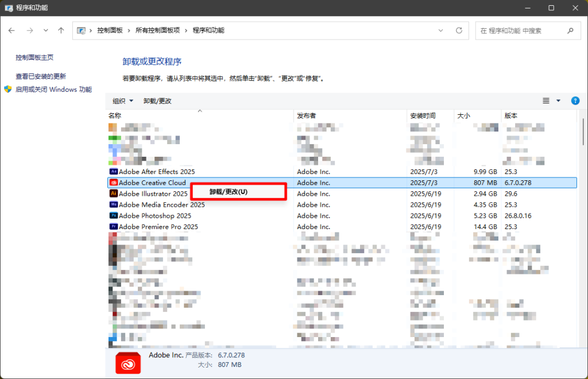The width and height of the screenshot is (588, 379).
Task: Open help with the blue question icon
Action: click(575, 100)
